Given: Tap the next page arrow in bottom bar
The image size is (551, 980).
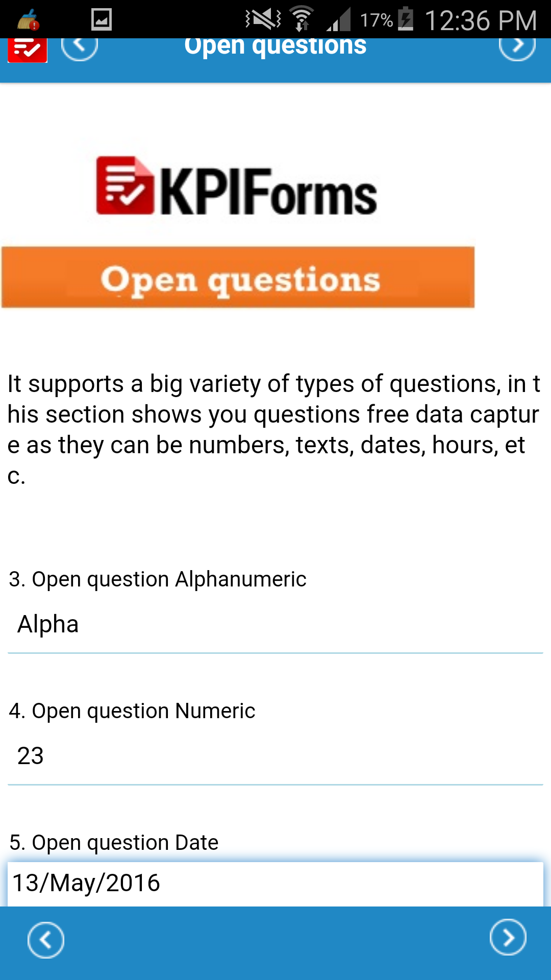Looking at the screenshot, I should click(x=508, y=938).
